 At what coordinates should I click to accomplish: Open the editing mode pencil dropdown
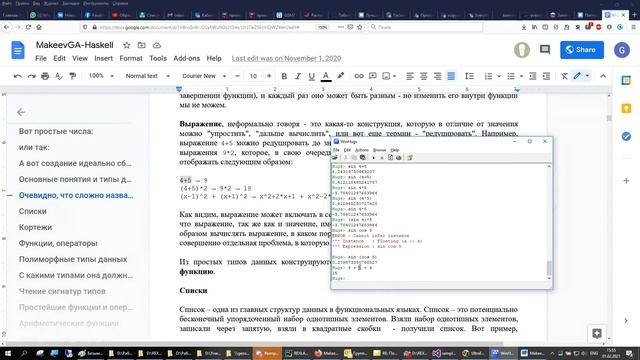(x=581, y=76)
